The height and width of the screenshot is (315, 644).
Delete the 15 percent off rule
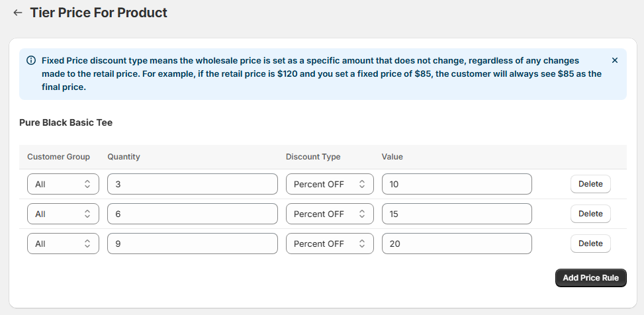(x=590, y=214)
